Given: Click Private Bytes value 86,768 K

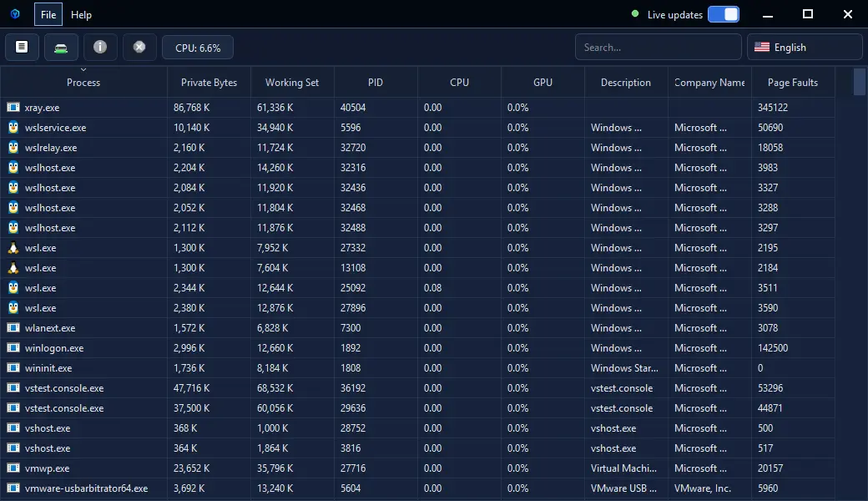Looking at the screenshot, I should (191, 108).
